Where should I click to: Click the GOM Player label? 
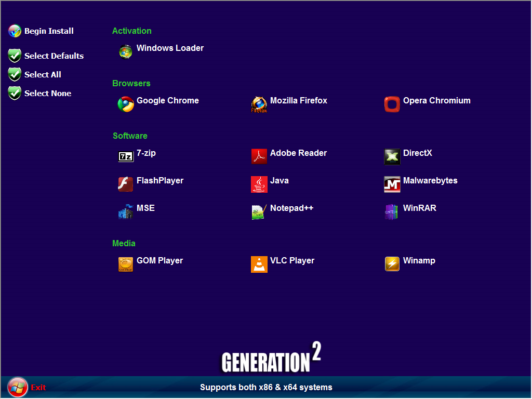pyautogui.click(x=159, y=261)
